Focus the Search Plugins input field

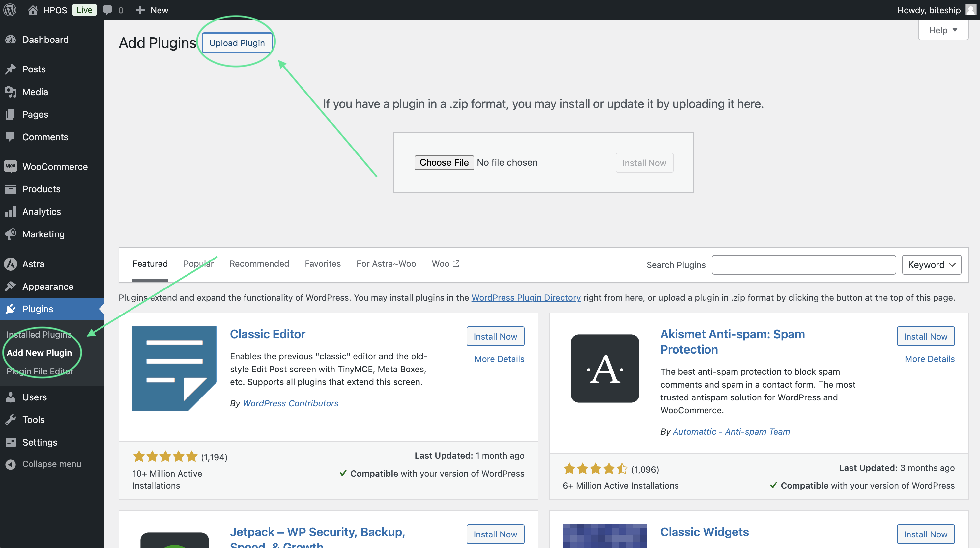pyautogui.click(x=803, y=265)
